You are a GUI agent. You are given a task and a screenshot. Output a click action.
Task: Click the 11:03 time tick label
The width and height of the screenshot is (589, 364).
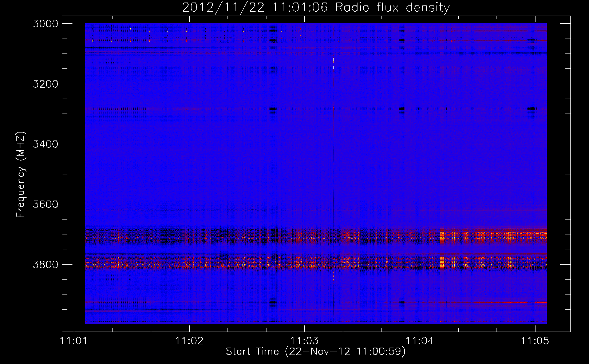coord(305,341)
